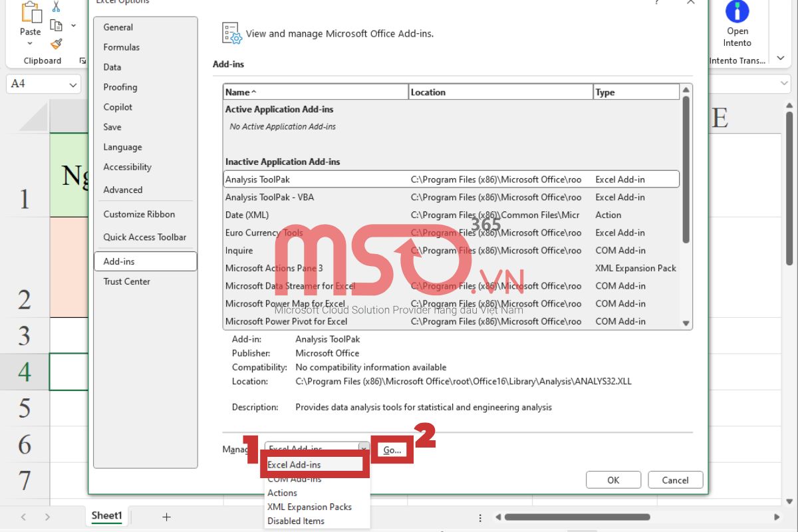Sort add-ins by the Type column header
Image resolution: width=798 pixels, height=532 pixels.
coord(636,92)
